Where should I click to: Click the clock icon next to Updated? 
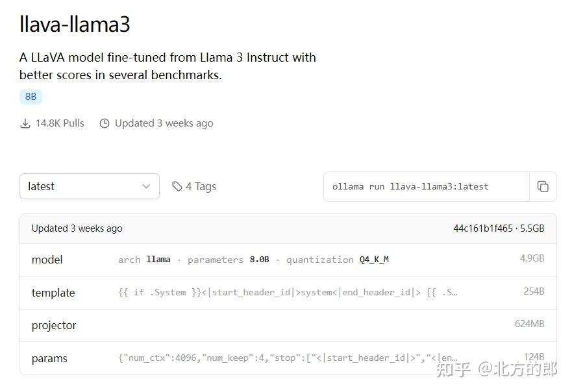coord(105,123)
